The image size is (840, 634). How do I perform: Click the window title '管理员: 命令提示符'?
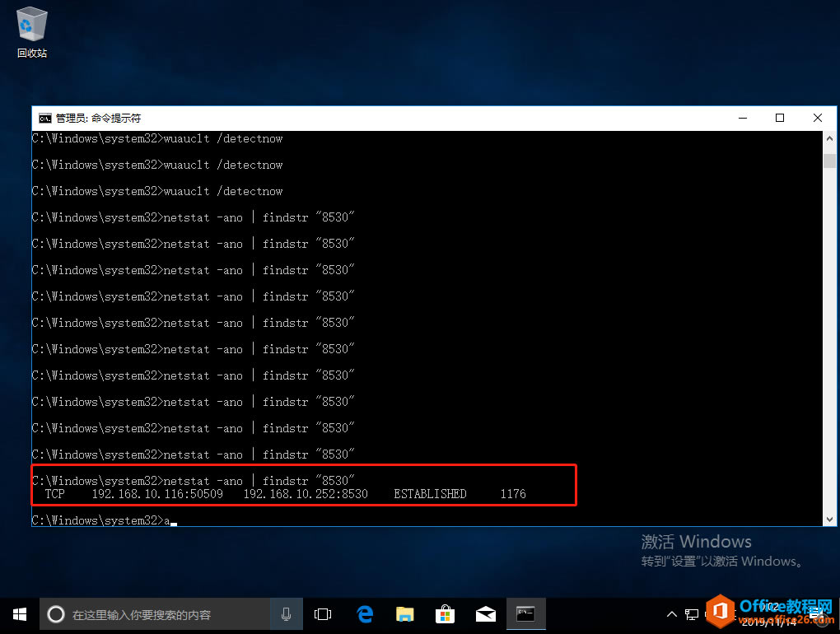pos(99,119)
